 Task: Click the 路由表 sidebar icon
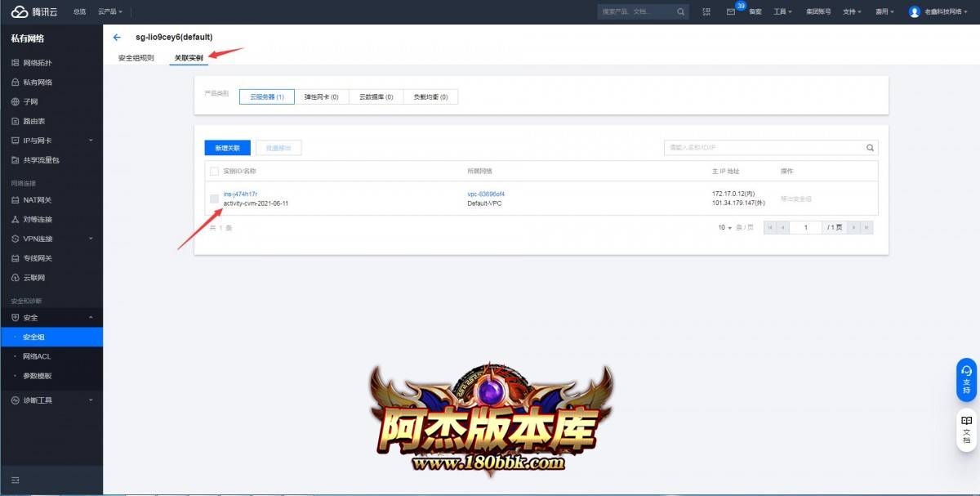coord(15,121)
